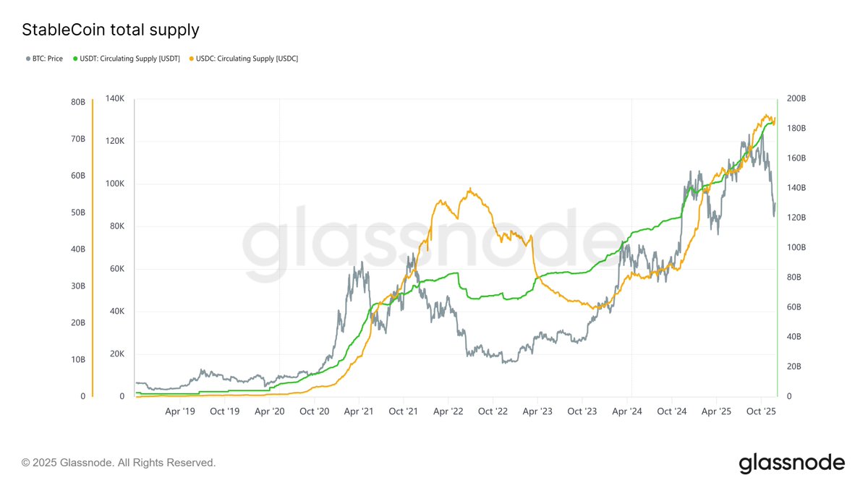Click the 140K BTC price axis label
The height and width of the screenshot is (488, 868).
[x=116, y=98]
